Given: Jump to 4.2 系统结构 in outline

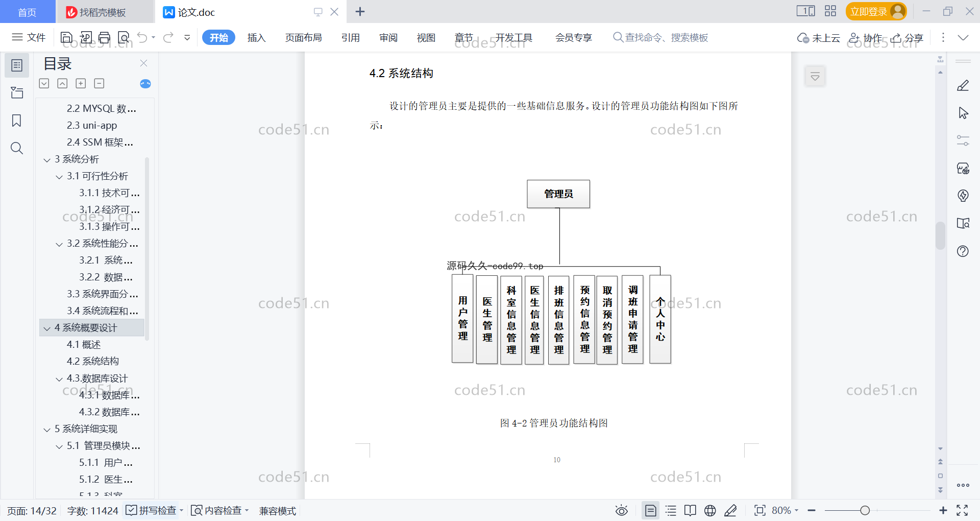Looking at the screenshot, I should [92, 361].
